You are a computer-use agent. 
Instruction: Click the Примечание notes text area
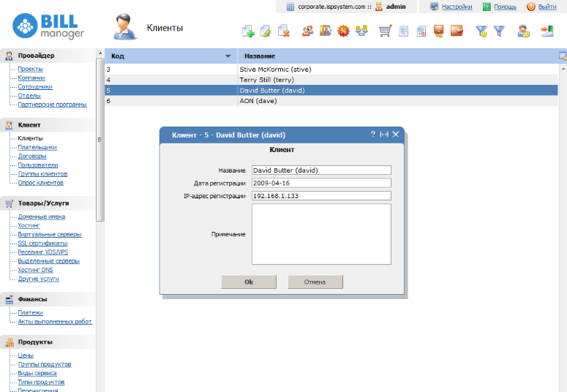[x=321, y=234]
